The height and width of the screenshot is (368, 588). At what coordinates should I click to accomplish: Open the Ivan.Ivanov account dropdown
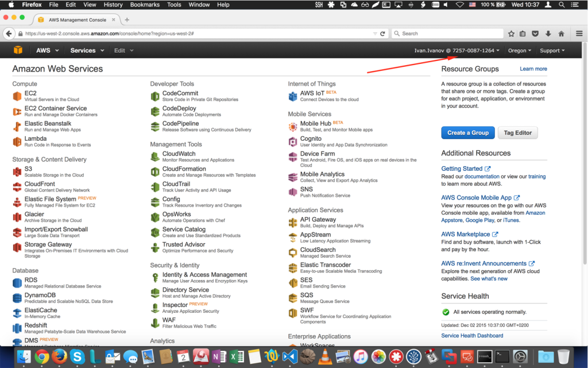click(457, 51)
